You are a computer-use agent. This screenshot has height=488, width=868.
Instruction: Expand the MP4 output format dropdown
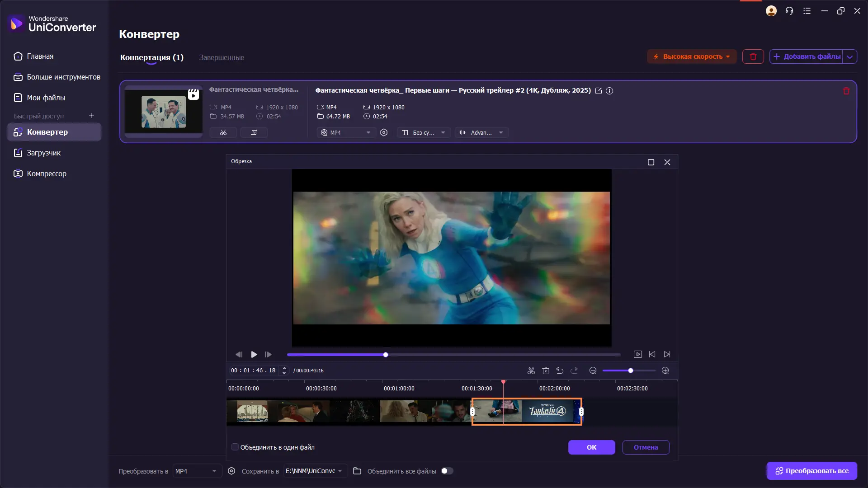tap(346, 132)
